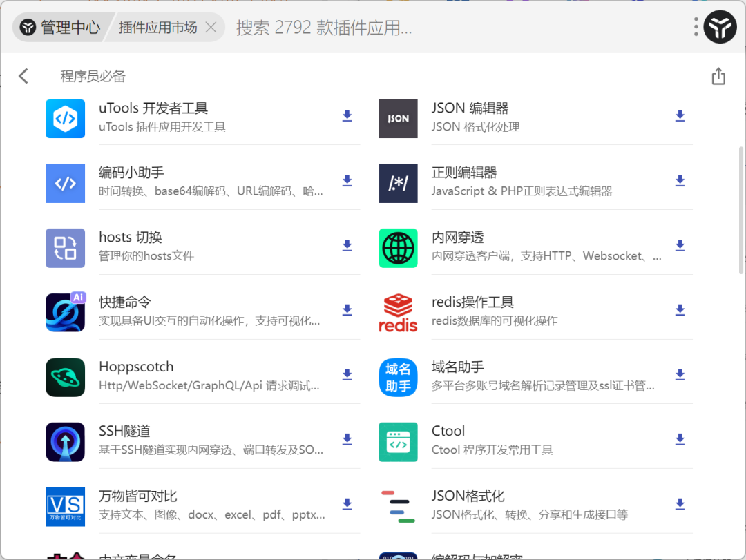746x560 pixels.
Task: Click description JSON格式化、转换、分享和生成接口等
Action: pos(530,515)
